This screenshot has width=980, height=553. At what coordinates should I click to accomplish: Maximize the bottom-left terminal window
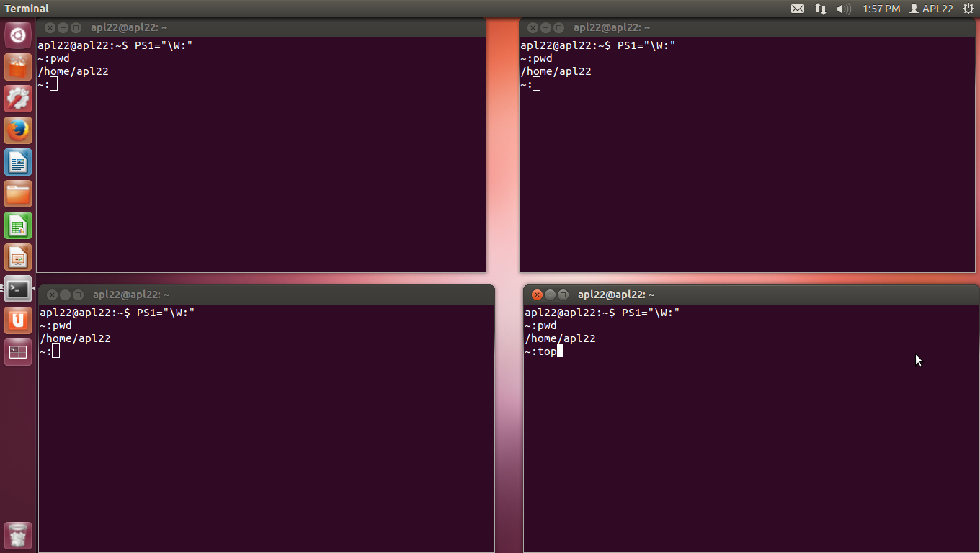tap(79, 295)
